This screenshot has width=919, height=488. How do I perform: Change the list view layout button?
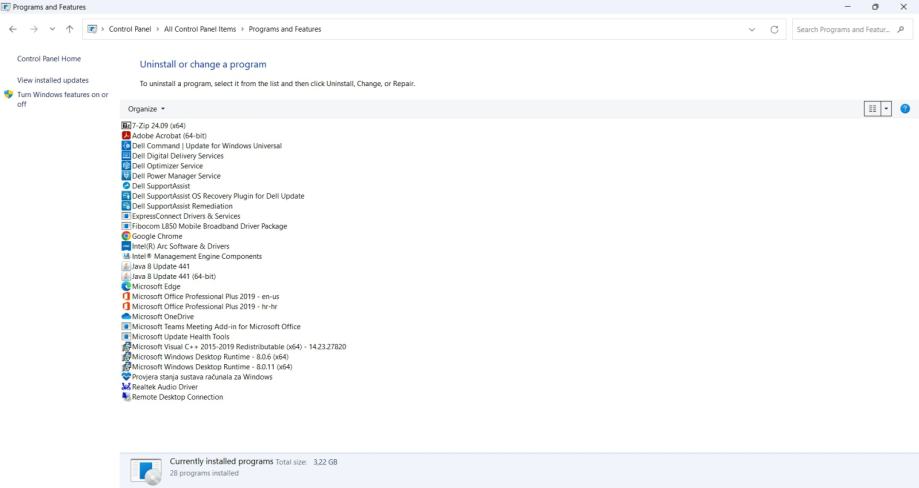872,109
